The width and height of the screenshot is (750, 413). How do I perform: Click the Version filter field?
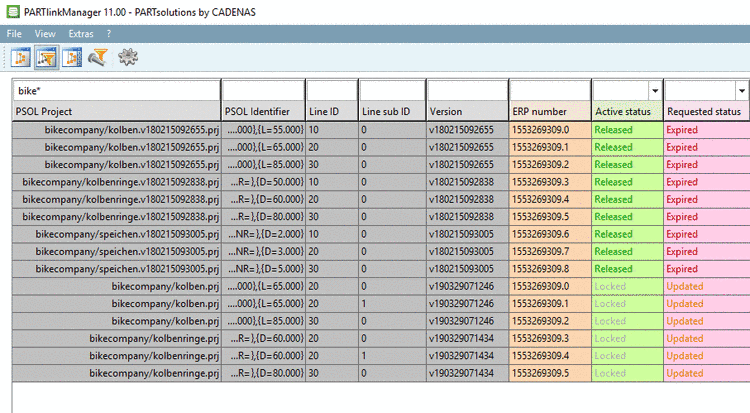(x=467, y=90)
